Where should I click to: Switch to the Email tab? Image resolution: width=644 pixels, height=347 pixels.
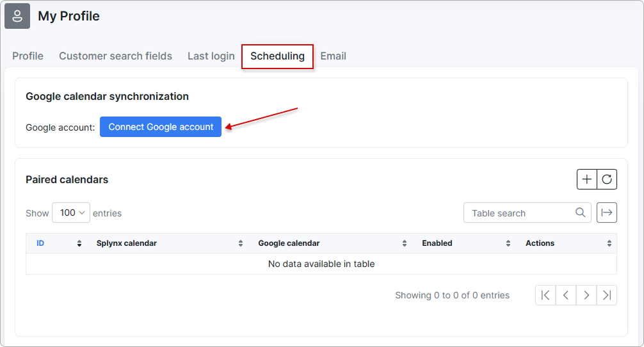coord(333,56)
